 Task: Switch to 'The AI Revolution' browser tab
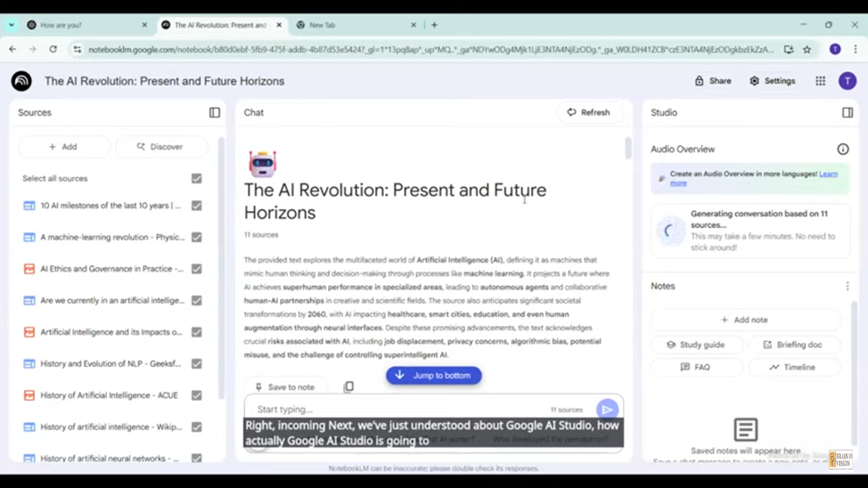[x=222, y=25]
